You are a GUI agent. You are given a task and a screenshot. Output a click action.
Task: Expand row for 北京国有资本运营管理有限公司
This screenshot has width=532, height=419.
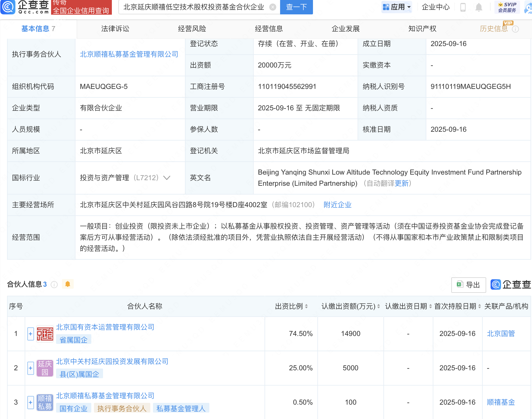point(31,334)
